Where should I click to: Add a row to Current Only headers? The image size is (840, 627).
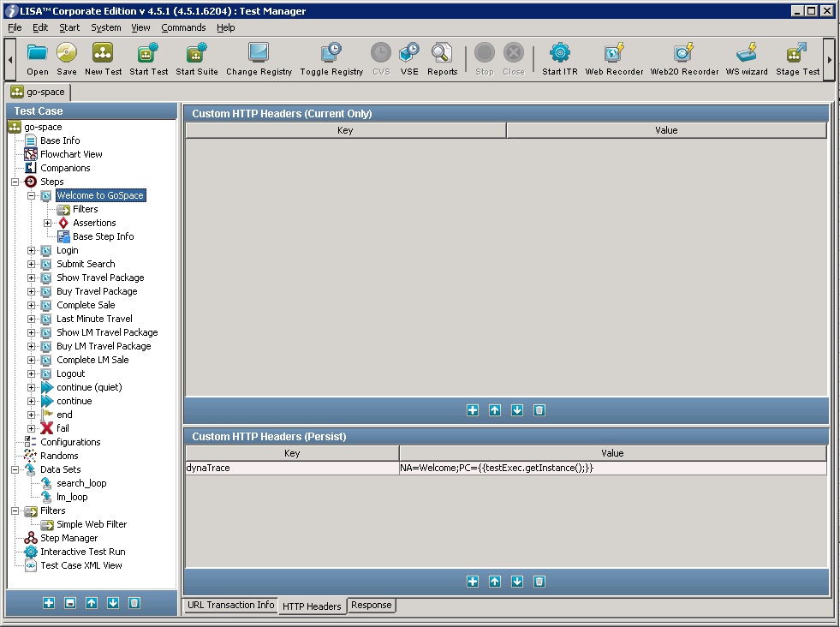(x=473, y=410)
